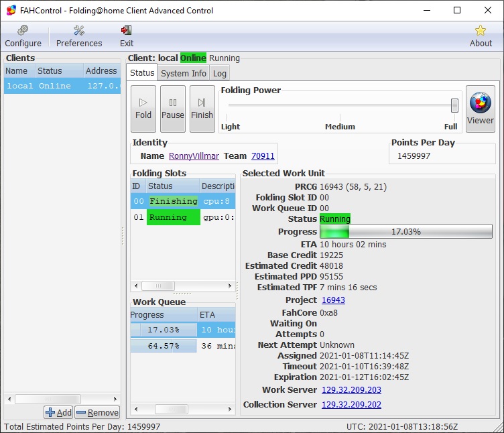The width and height of the screenshot is (504, 433).
Task: Click the Full label on power slider
Action: click(450, 127)
